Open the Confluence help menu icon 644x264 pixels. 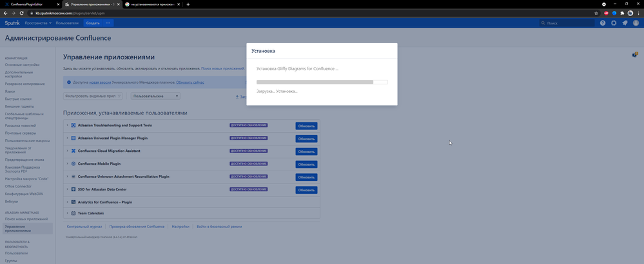(603, 23)
